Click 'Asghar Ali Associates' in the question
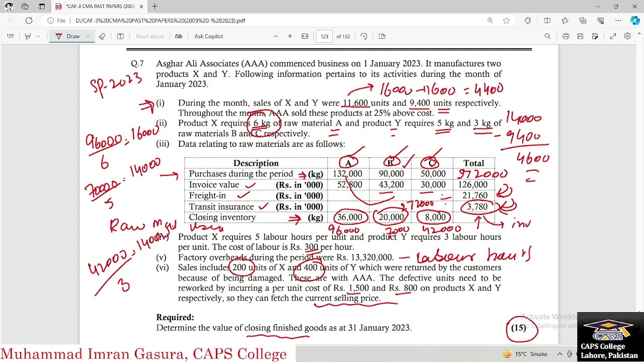The width and height of the screenshot is (644, 362). point(197,64)
